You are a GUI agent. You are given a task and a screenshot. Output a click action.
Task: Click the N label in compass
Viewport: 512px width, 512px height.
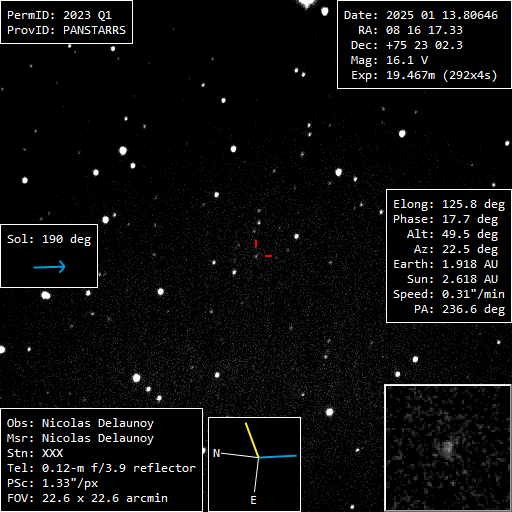[x=216, y=453]
